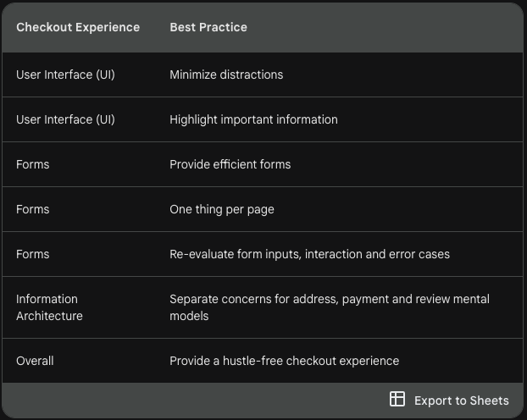Click second User Interface (UI) cell

click(x=65, y=119)
